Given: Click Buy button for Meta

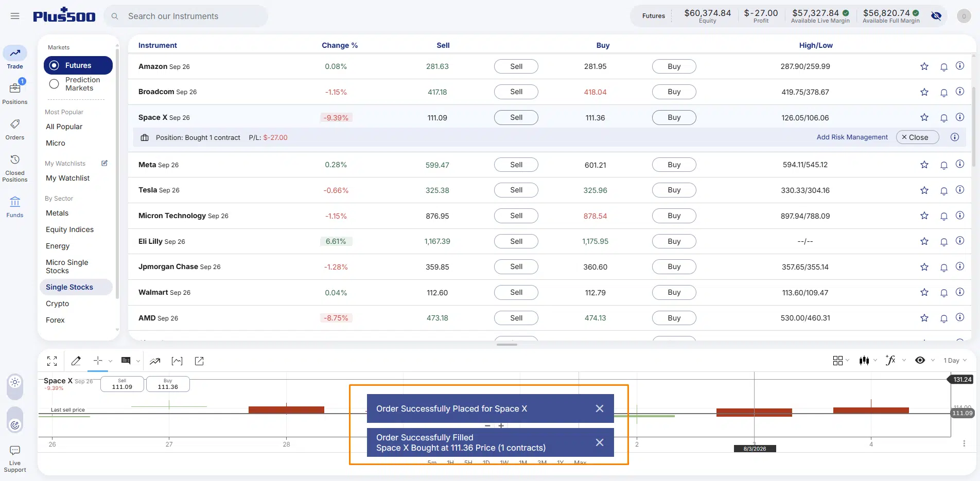Looking at the screenshot, I should pyautogui.click(x=674, y=165).
